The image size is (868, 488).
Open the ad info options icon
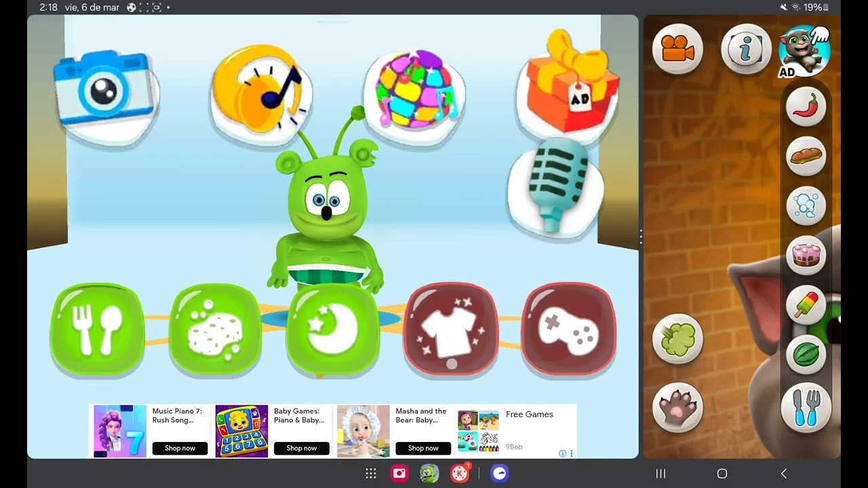[x=566, y=453]
